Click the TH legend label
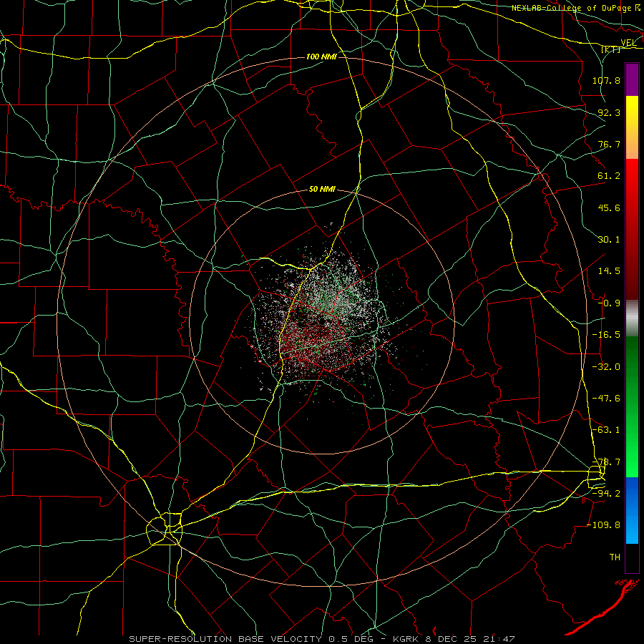This screenshot has height=644, width=644. click(x=615, y=557)
